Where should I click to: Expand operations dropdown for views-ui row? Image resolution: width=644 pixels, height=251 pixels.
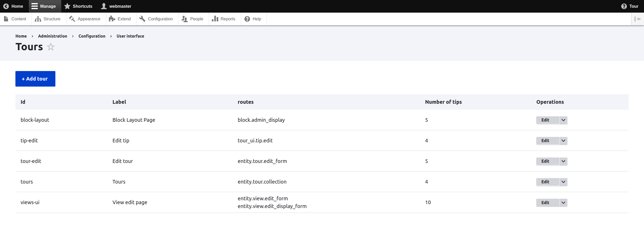(563, 203)
